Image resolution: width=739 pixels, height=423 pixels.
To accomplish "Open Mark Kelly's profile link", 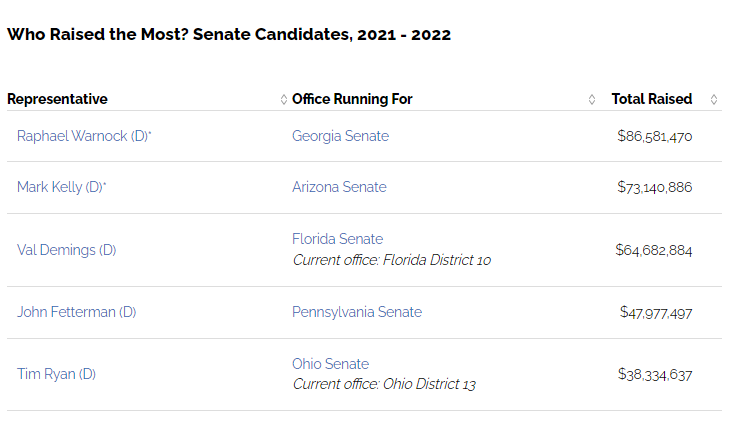I will coord(60,187).
